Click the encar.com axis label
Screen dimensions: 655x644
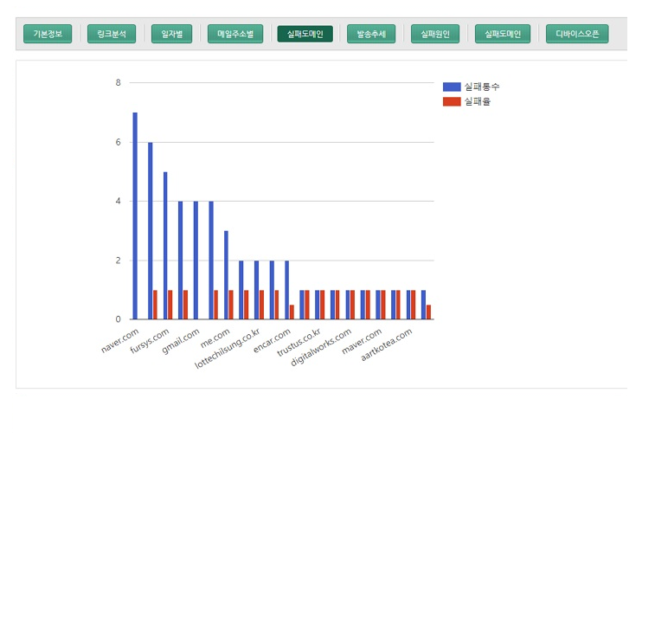pos(272,340)
